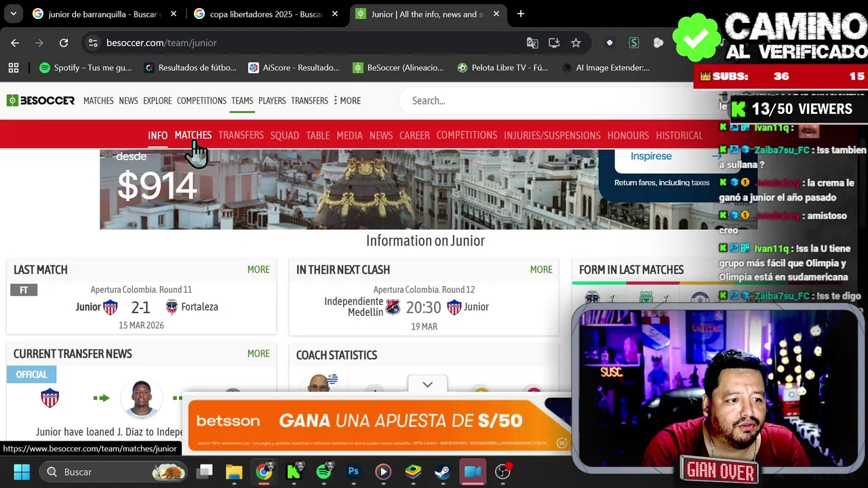The image size is (868, 488).
Task: Click MORE link in Last Match card
Action: (258, 270)
